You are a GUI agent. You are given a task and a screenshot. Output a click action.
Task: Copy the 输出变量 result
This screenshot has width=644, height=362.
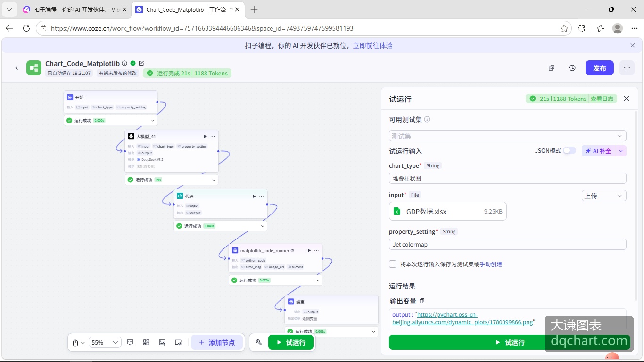[x=422, y=301]
